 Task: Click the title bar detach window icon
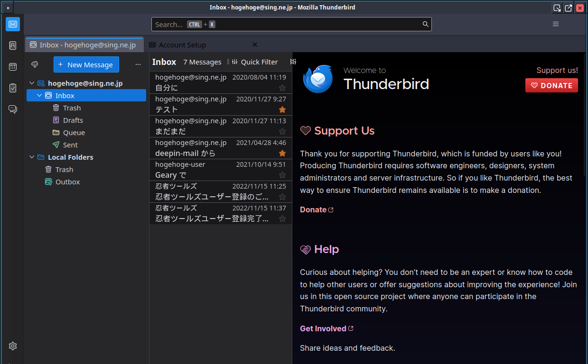[x=569, y=8]
